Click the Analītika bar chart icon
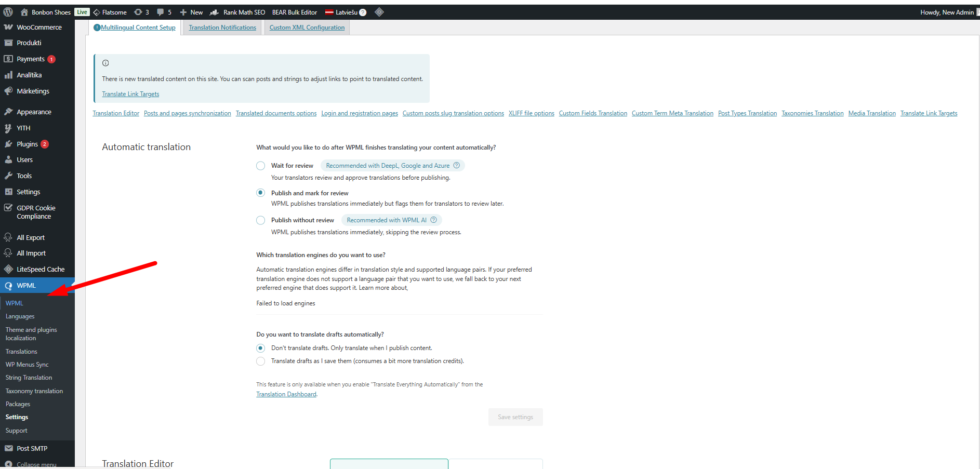Image resolution: width=980 pixels, height=469 pixels. point(8,75)
